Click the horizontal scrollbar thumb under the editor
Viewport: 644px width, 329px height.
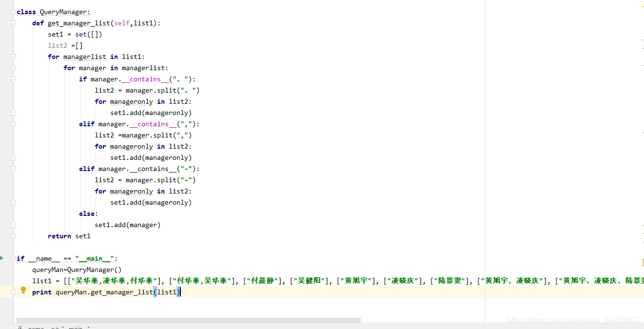tap(188, 320)
